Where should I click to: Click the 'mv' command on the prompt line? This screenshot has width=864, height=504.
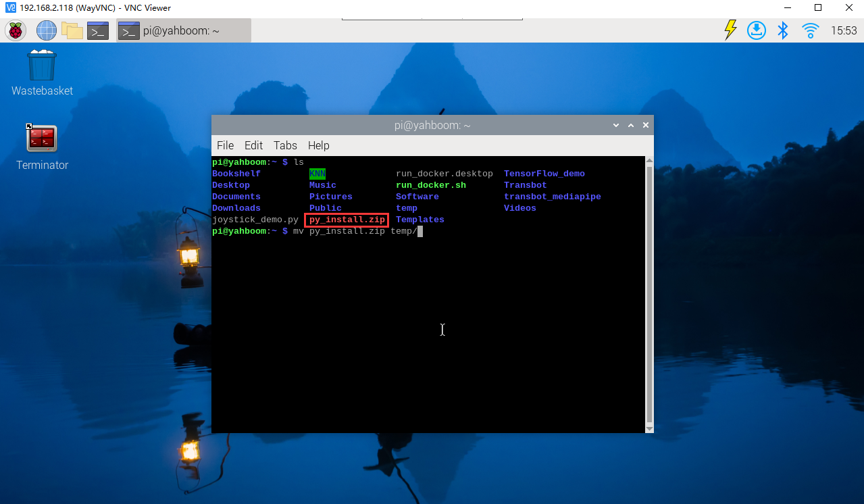point(299,231)
